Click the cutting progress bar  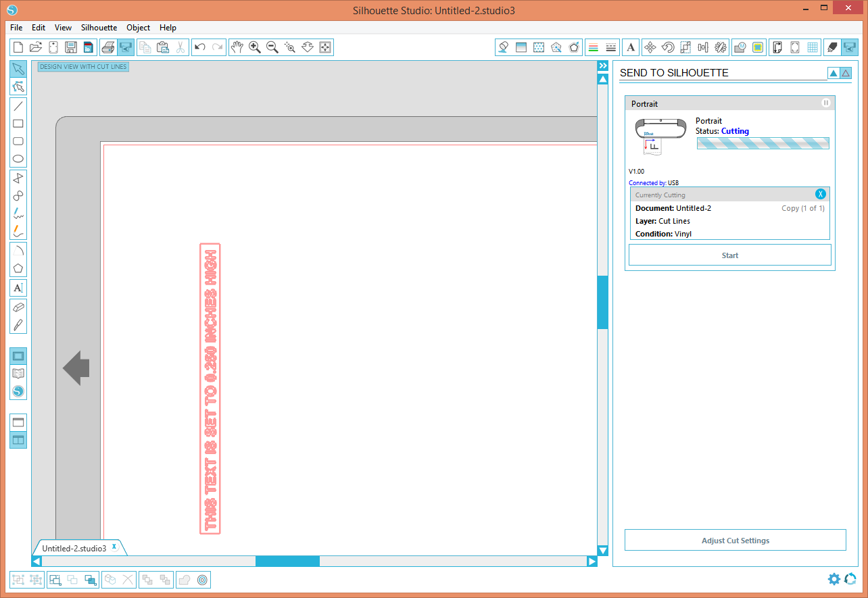click(x=763, y=143)
